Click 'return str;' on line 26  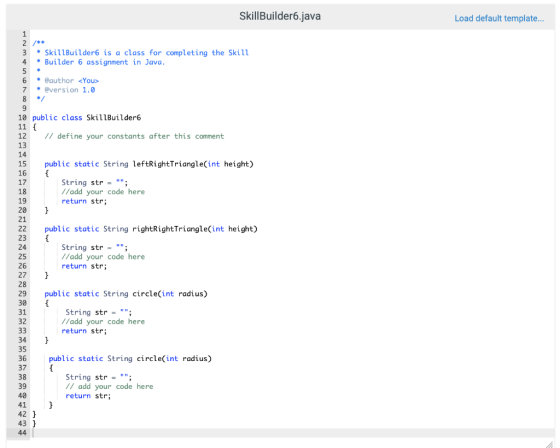point(84,266)
